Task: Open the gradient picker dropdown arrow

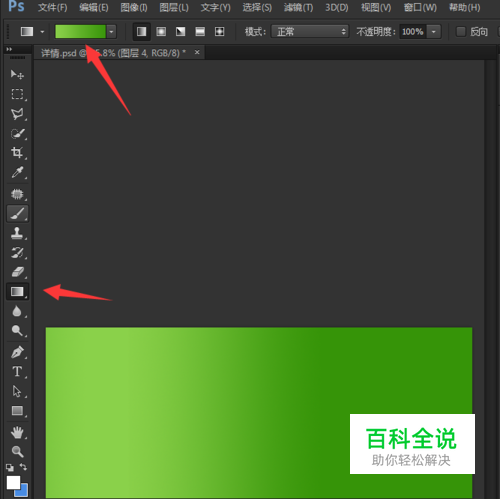Action: coord(111,32)
